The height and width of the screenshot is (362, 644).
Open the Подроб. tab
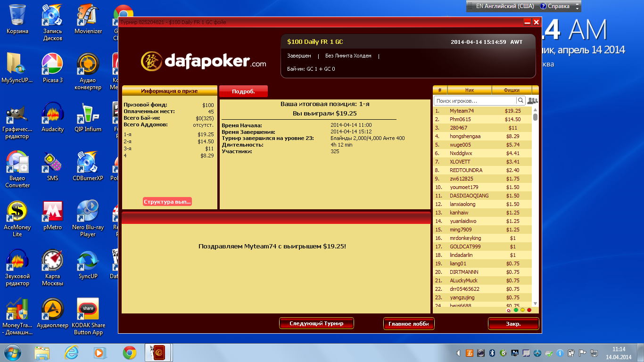(x=243, y=91)
